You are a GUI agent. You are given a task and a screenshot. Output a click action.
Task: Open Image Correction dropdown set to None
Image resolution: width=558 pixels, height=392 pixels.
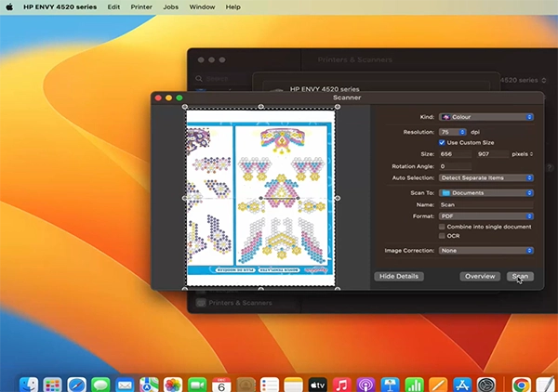pyautogui.click(x=485, y=251)
